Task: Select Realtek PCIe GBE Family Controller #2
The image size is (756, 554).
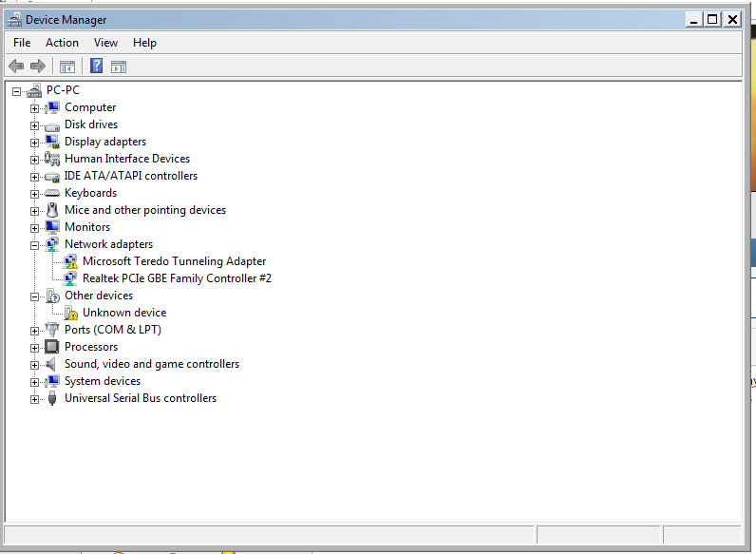Action: tap(177, 278)
